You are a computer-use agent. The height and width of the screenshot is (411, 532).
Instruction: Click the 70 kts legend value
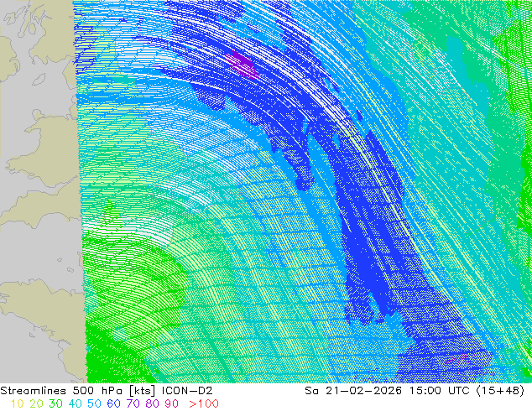133,404
